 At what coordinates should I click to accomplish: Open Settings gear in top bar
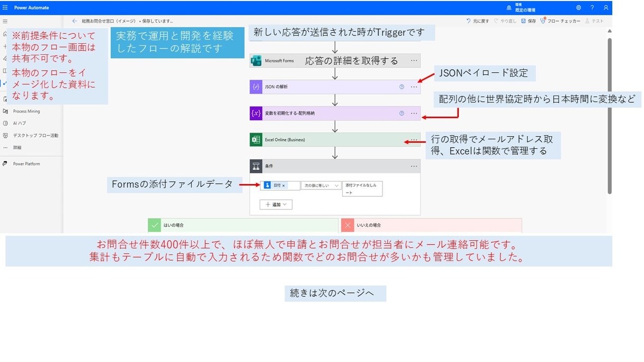(x=579, y=8)
